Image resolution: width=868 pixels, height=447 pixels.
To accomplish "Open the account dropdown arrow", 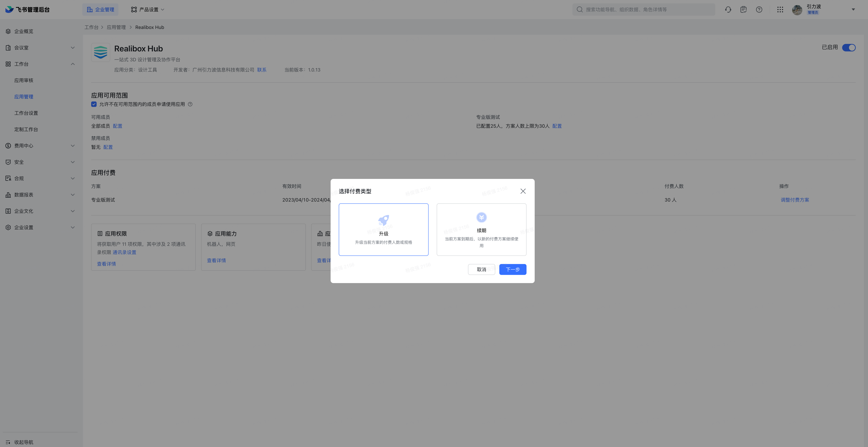I will point(853,9).
